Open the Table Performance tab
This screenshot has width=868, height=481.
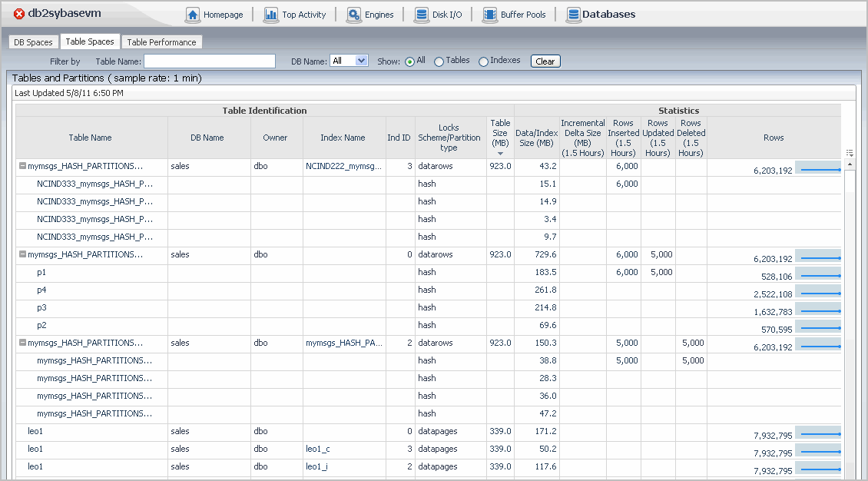(x=162, y=42)
